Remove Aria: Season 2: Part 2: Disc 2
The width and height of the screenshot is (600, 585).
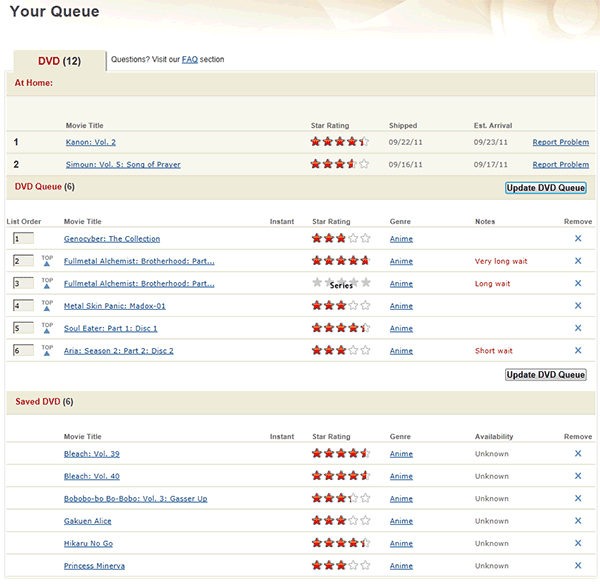coord(578,350)
